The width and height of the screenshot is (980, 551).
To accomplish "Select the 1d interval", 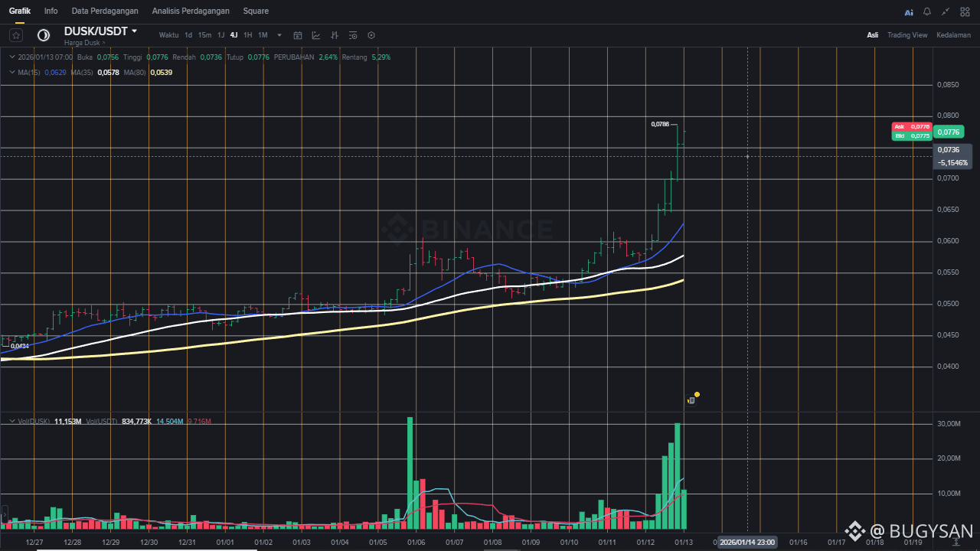I will click(188, 35).
